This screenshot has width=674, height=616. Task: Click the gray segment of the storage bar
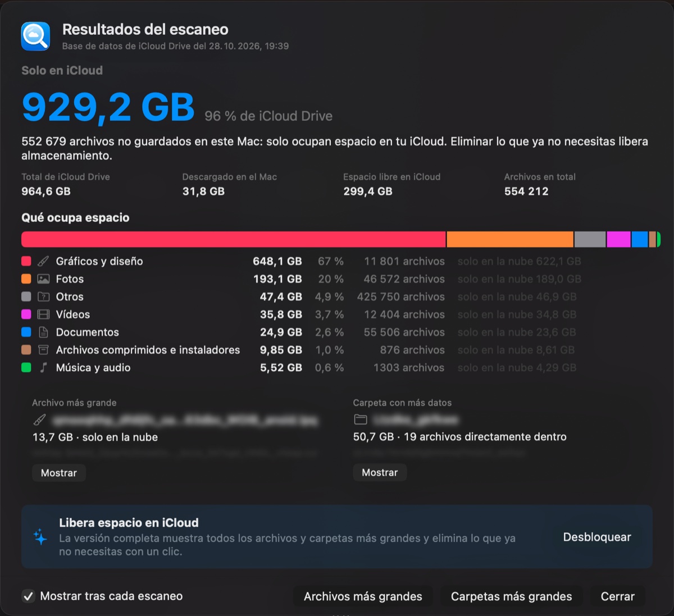[590, 239]
